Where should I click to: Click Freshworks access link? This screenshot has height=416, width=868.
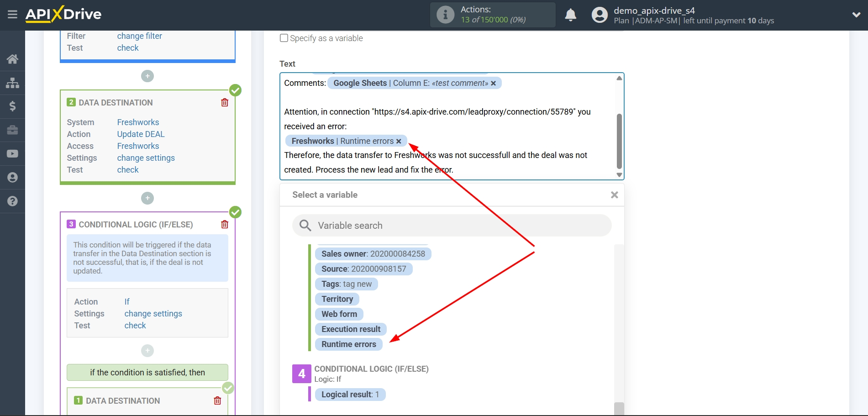tap(138, 146)
